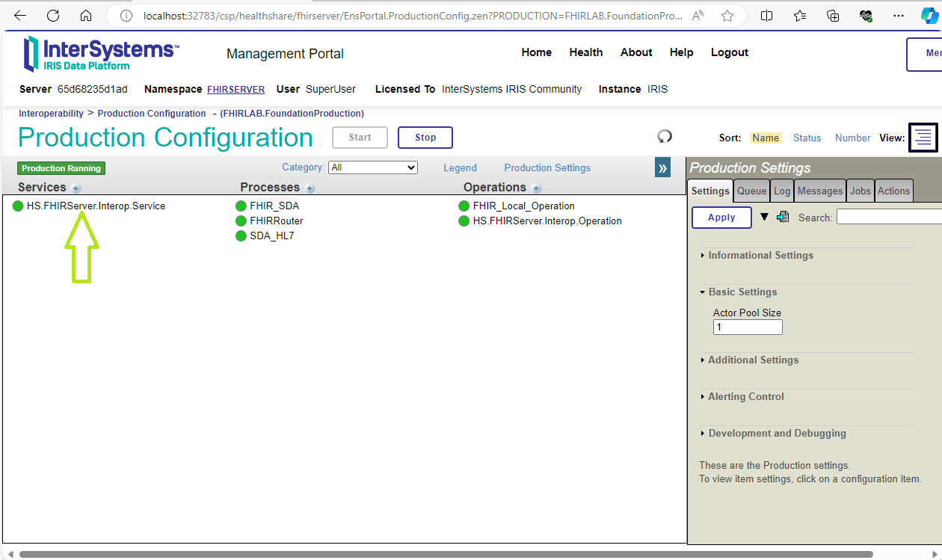Screen dimensions: 942x560
Task: Collapse the Basic Settings section
Action: click(x=742, y=292)
